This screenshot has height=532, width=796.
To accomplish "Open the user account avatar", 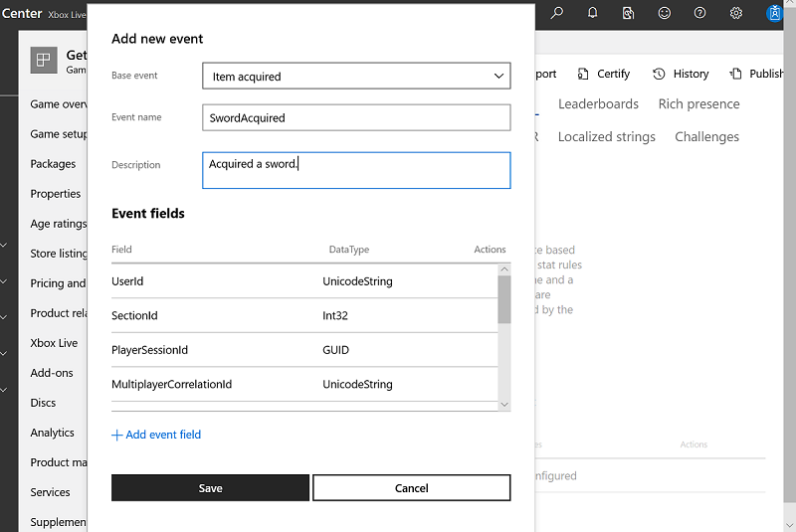I will coord(775,13).
